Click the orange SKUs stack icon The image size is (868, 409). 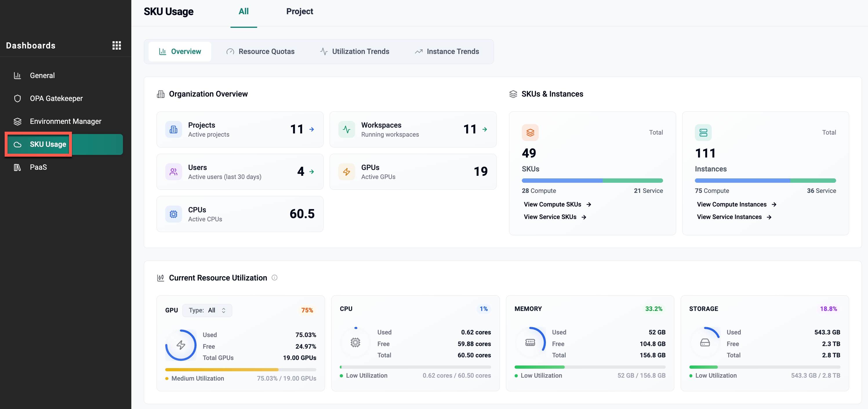[530, 133]
